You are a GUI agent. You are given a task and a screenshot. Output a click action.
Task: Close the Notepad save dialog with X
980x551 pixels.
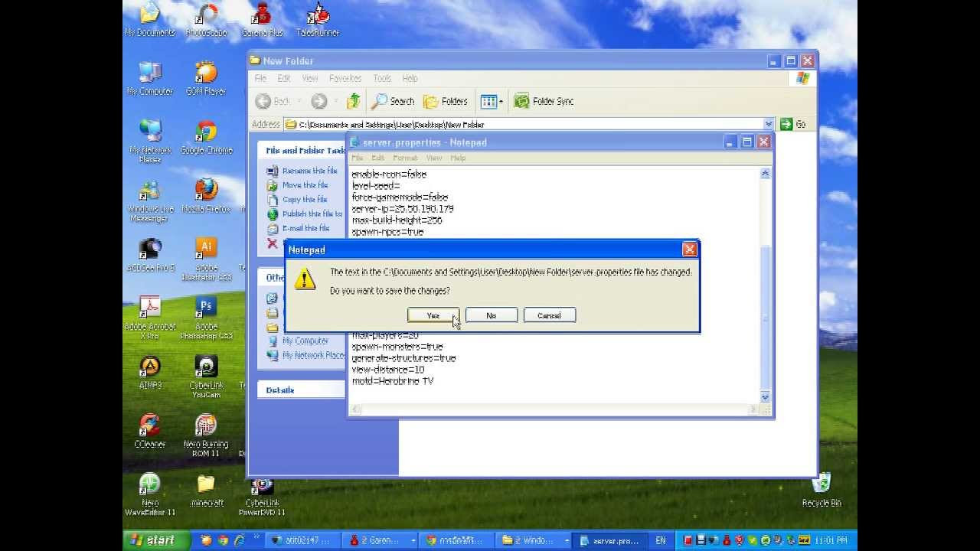point(689,249)
